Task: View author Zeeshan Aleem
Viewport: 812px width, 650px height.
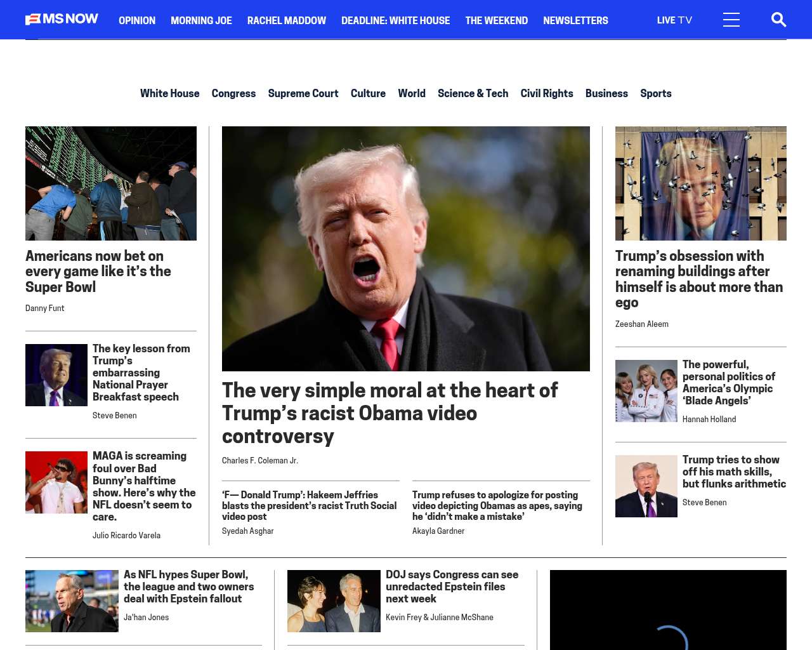Action: tap(642, 324)
